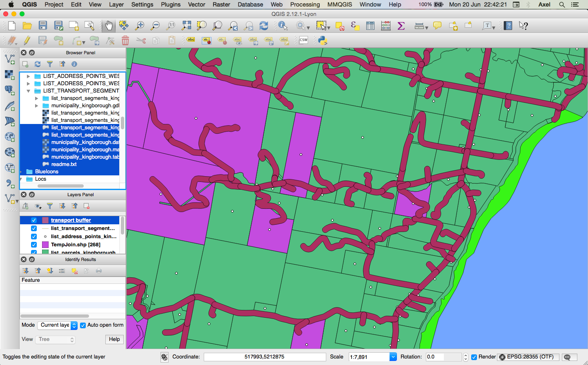
Task: Open the Processing menu
Action: [305, 4]
